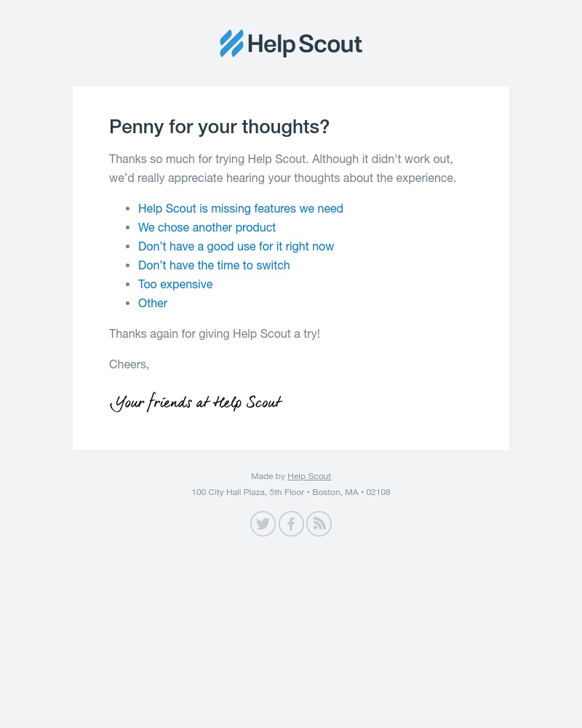Screen dimensions: 582x728
Task: Click the 'Cheers,' closing line
Action: click(129, 364)
